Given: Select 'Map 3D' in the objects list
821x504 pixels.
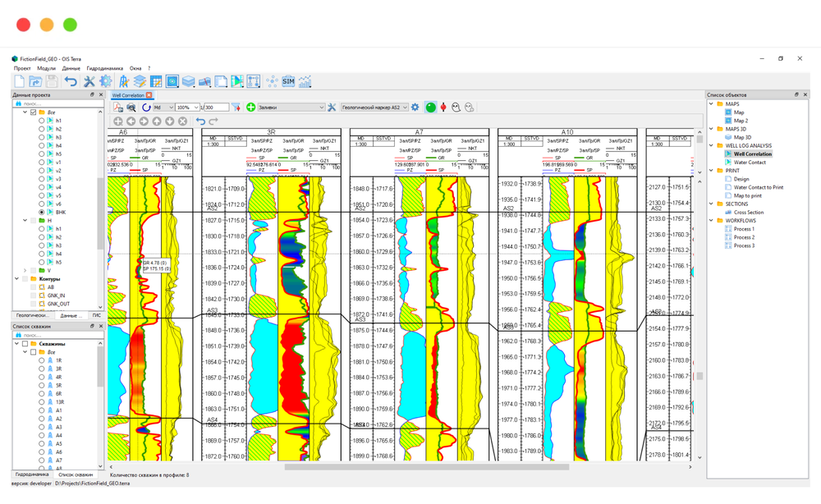Looking at the screenshot, I should tap(740, 137).
